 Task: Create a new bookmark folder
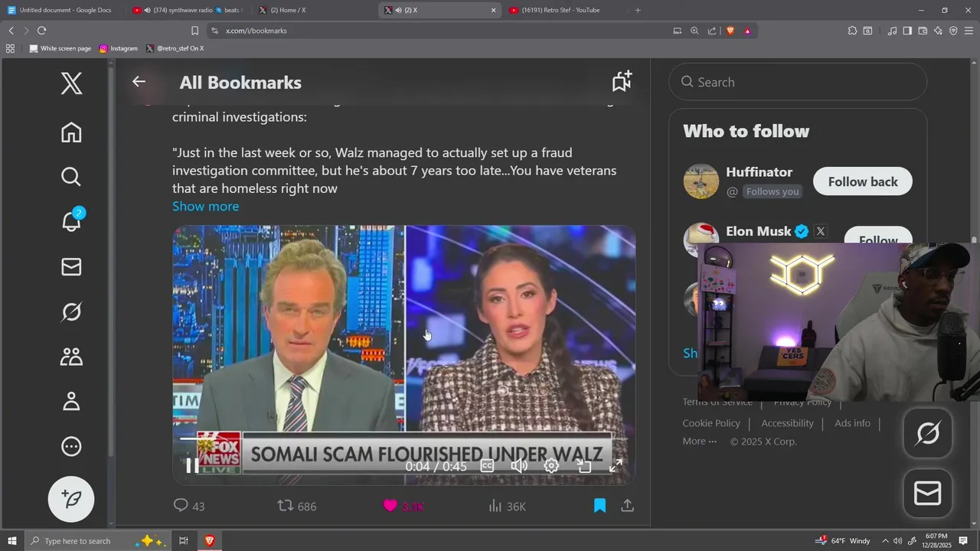(x=622, y=81)
